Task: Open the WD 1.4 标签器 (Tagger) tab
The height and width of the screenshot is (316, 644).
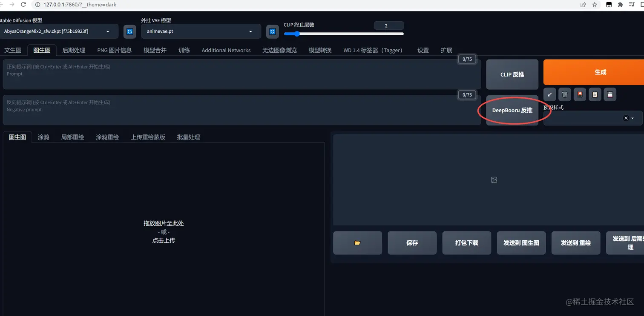Action: tap(373, 50)
